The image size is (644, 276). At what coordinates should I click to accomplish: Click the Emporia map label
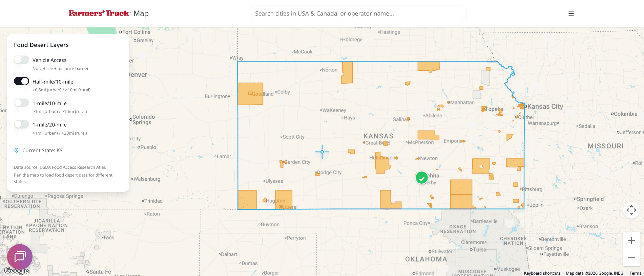click(453, 141)
